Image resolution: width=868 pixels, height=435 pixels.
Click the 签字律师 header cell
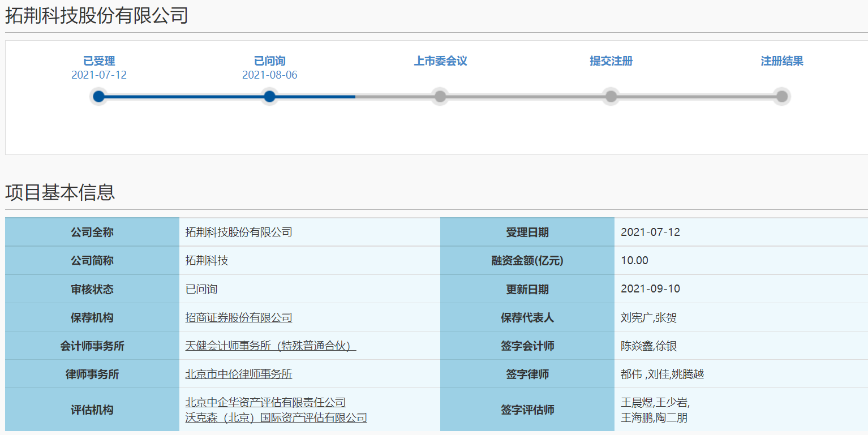pyautogui.click(x=527, y=374)
